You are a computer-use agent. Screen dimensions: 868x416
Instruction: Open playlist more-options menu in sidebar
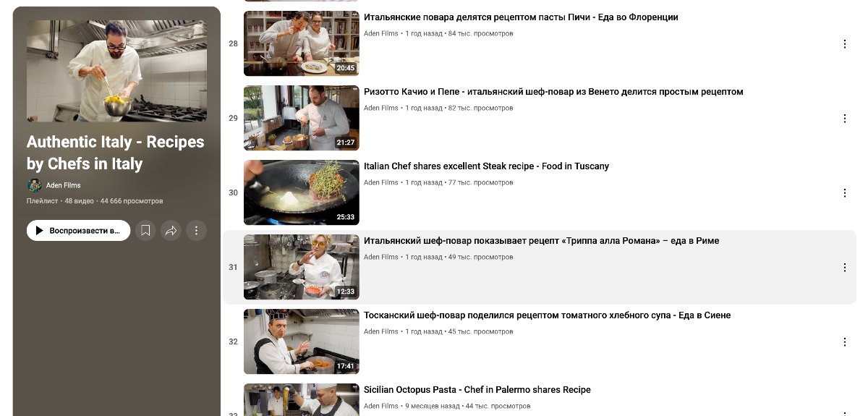(x=196, y=231)
